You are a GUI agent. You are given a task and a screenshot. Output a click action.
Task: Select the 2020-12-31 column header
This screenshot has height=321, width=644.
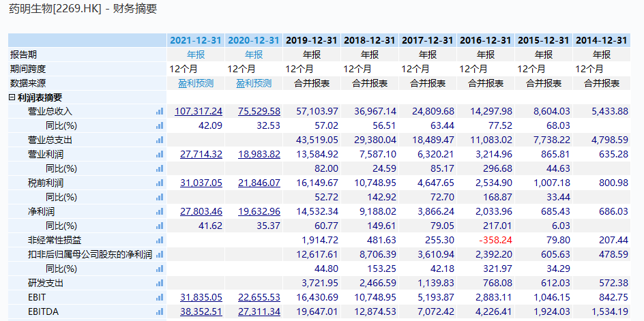[x=254, y=40]
